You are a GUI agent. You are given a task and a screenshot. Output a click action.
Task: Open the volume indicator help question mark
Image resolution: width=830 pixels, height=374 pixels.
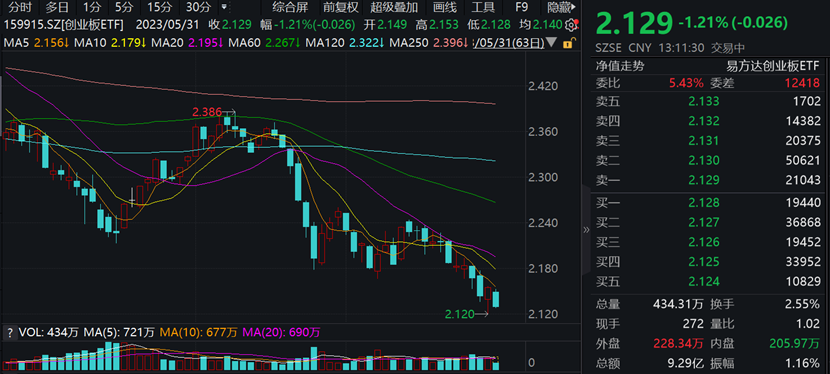pyautogui.click(x=9, y=333)
